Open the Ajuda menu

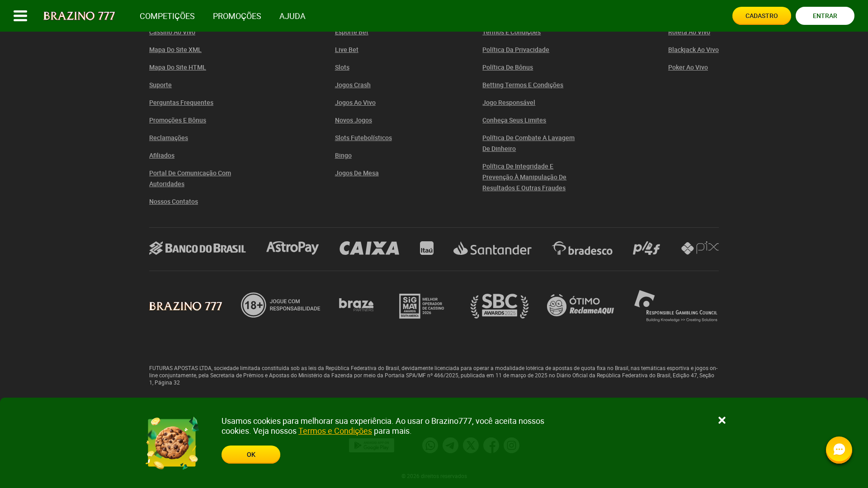292,16
